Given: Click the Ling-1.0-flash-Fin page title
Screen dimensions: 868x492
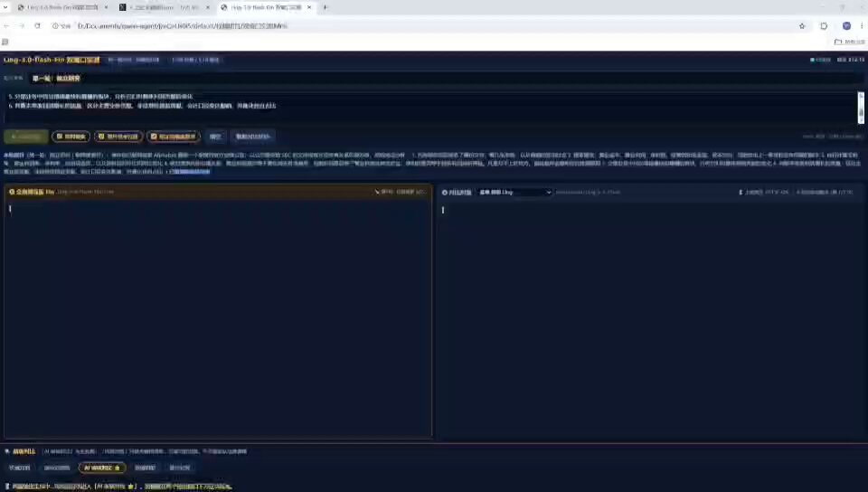Looking at the screenshot, I should pos(52,60).
